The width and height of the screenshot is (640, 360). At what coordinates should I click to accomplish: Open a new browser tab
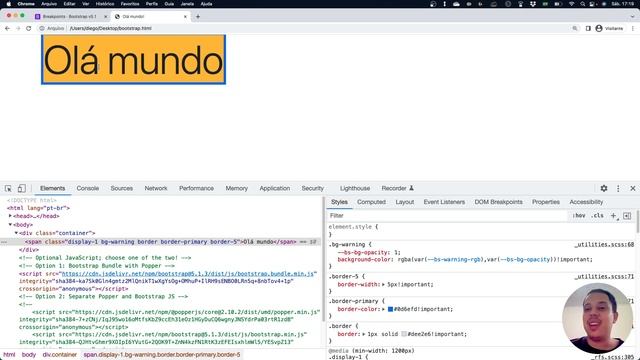(198, 17)
